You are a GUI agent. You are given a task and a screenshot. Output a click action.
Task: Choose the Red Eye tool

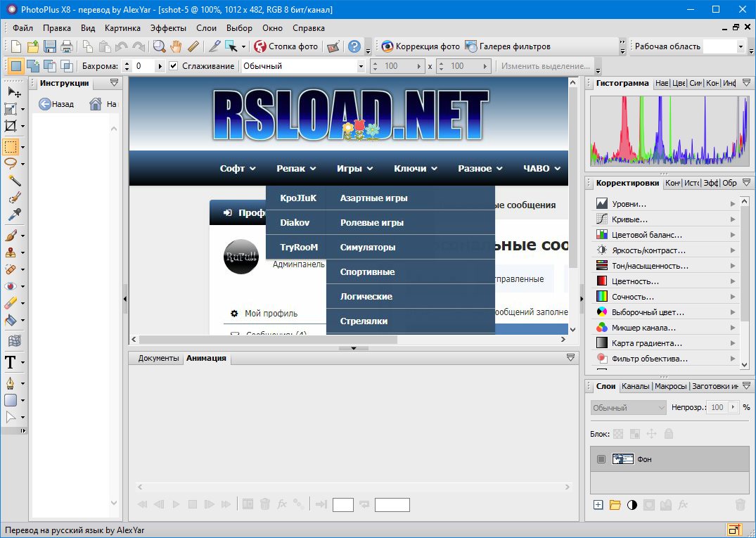point(11,286)
